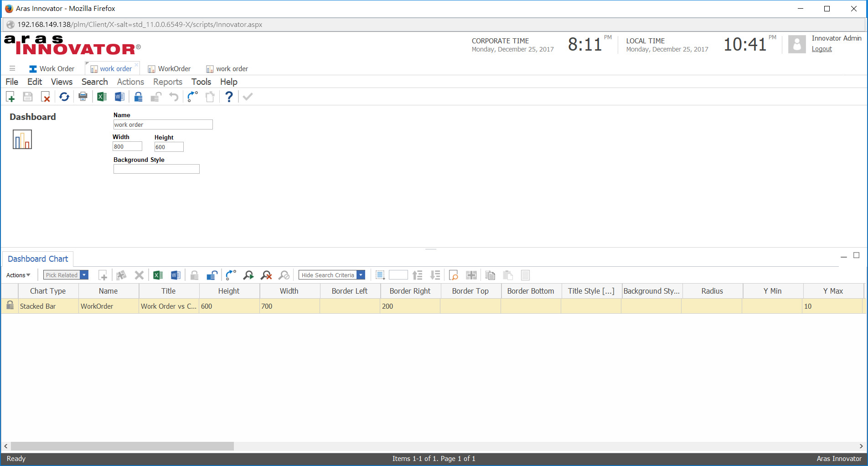This screenshot has height=466, width=868.
Task: Open the File menu
Action: click(12, 82)
